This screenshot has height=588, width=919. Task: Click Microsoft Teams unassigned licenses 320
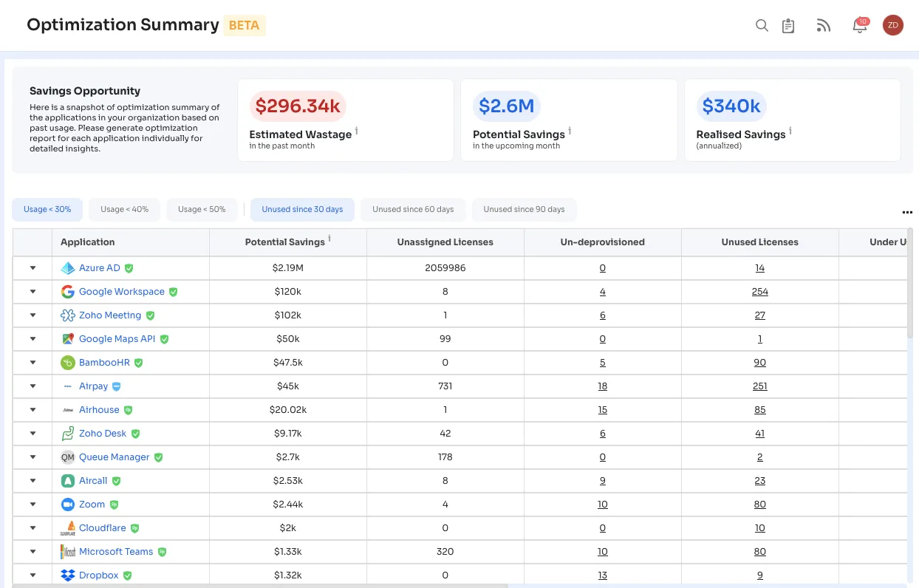click(445, 552)
